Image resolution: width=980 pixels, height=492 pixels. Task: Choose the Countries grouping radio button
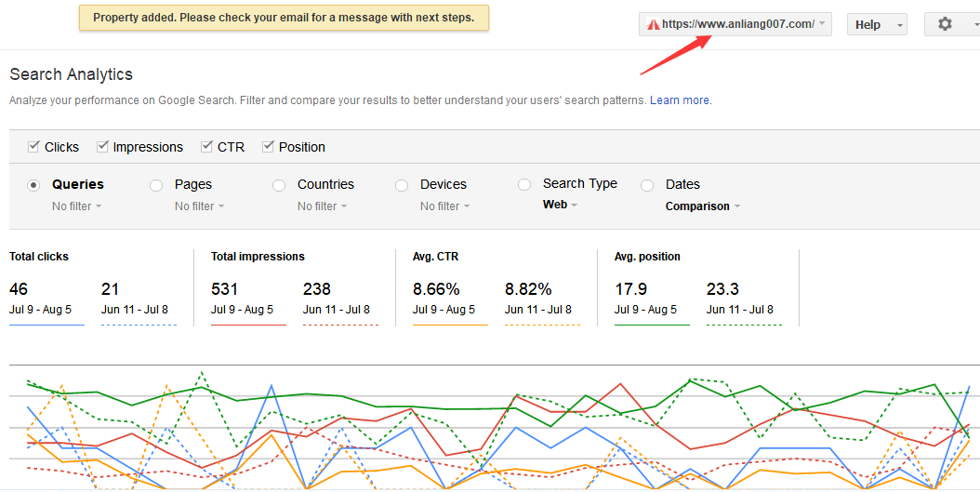(x=279, y=185)
